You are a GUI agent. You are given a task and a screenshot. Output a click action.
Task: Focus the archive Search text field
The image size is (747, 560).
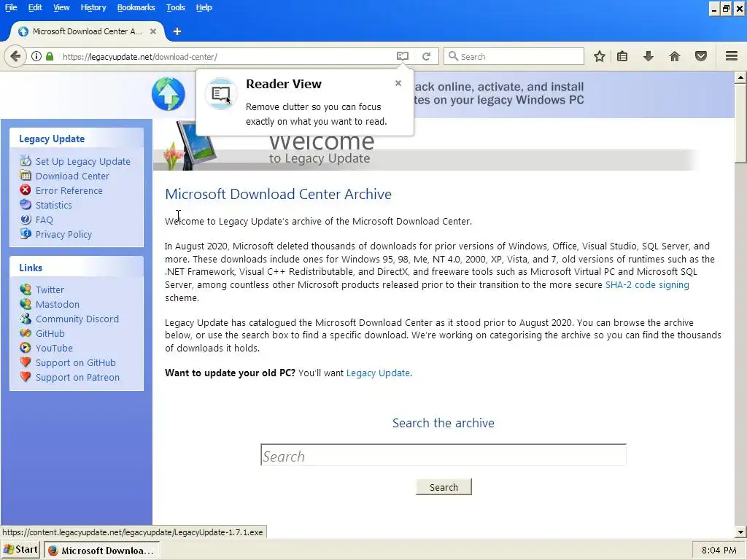pyautogui.click(x=443, y=455)
